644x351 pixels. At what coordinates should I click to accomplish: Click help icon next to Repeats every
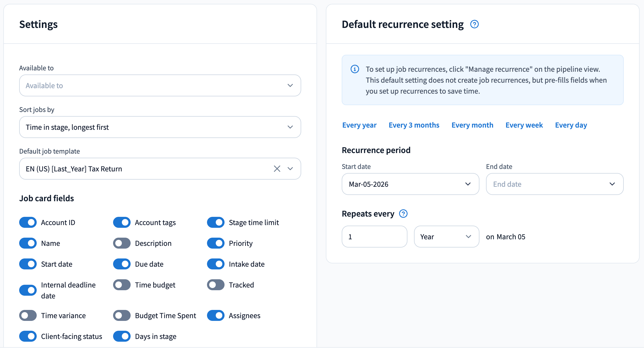point(403,214)
